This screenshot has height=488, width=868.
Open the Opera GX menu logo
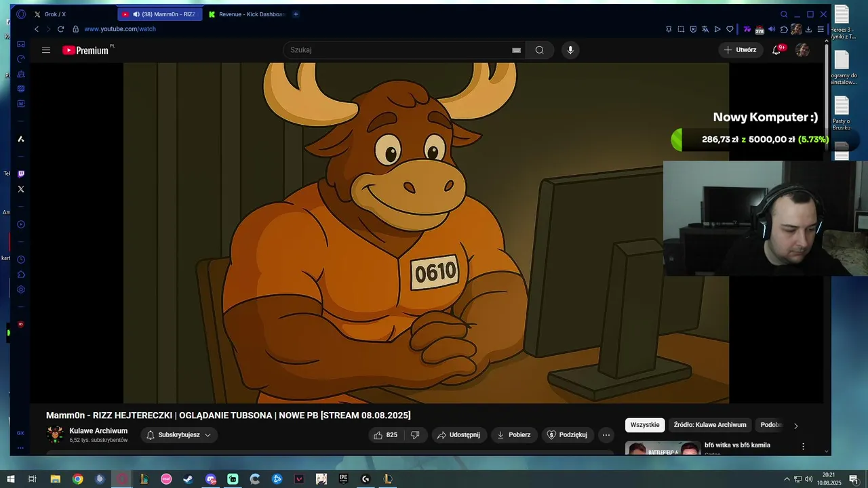tap(20, 14)
